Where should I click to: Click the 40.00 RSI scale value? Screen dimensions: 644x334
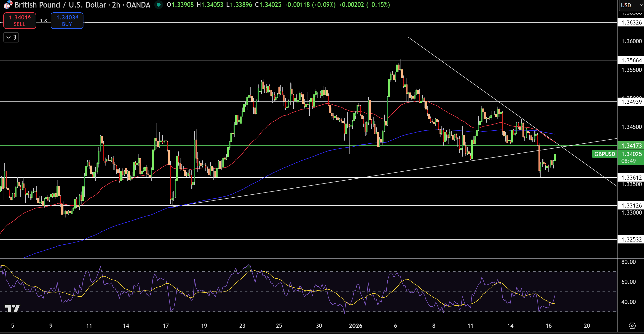point(628,302)
